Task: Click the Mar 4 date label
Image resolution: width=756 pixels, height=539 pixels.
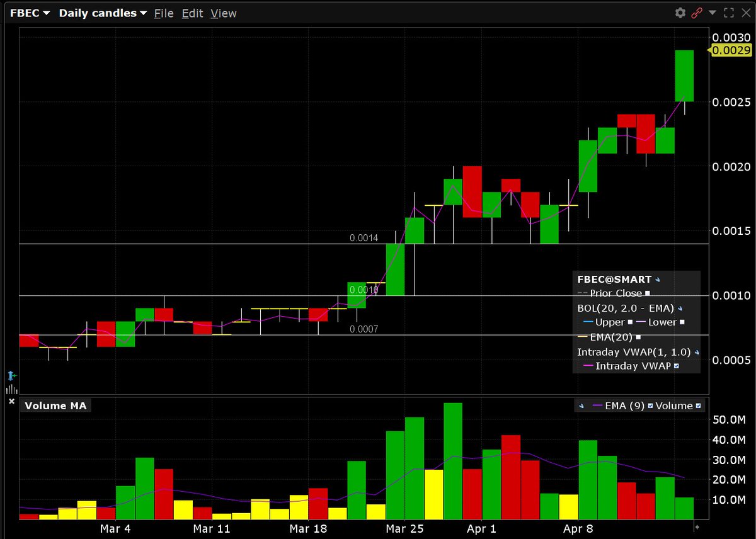Action: 115,528
